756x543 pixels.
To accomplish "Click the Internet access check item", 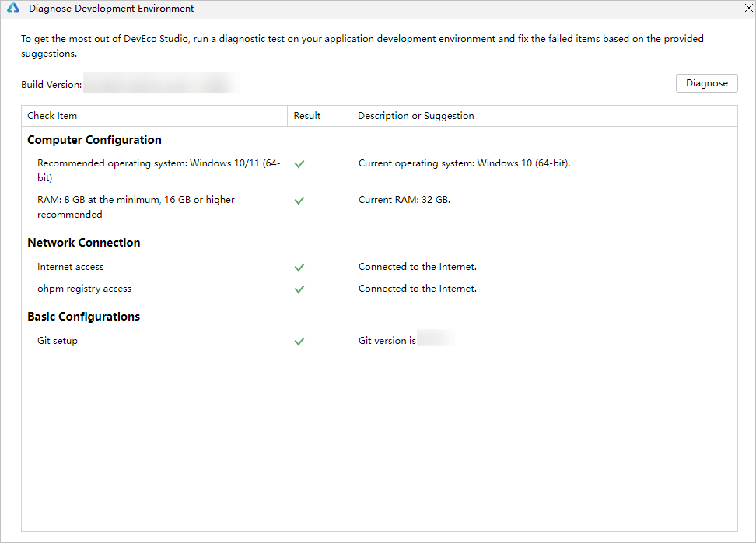I will point(71,267).
